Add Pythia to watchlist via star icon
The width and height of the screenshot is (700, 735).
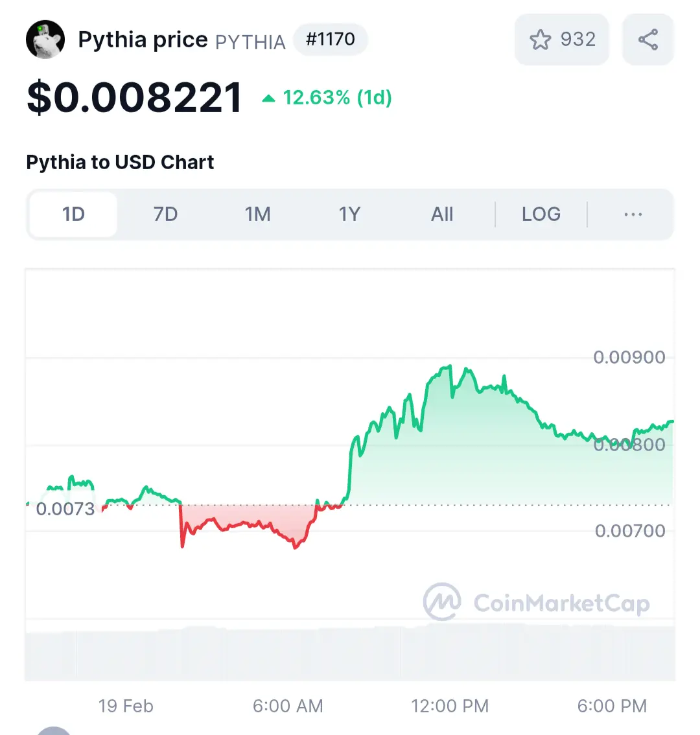click(x=540, y=40)
